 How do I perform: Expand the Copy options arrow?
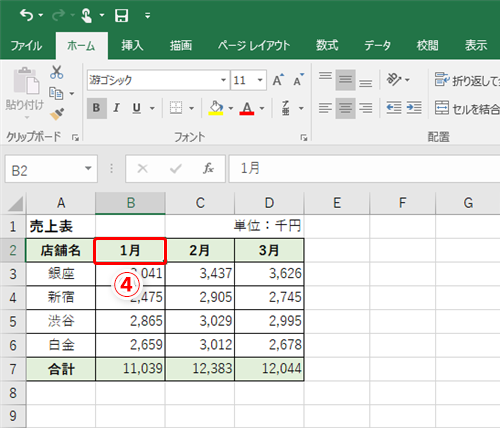[x=72, y=94]
